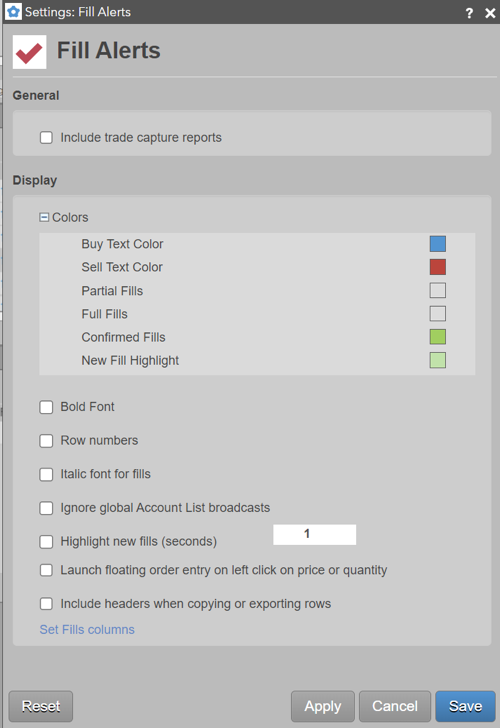This screenshot has width=500, height=728.
Task: Open the Set Fills columns link
Action: click(87, 630)
